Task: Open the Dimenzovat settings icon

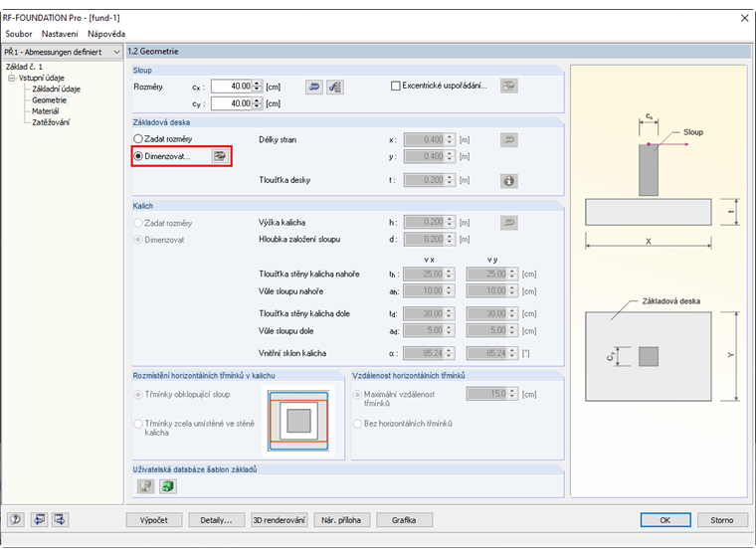Action: [220, 156]
